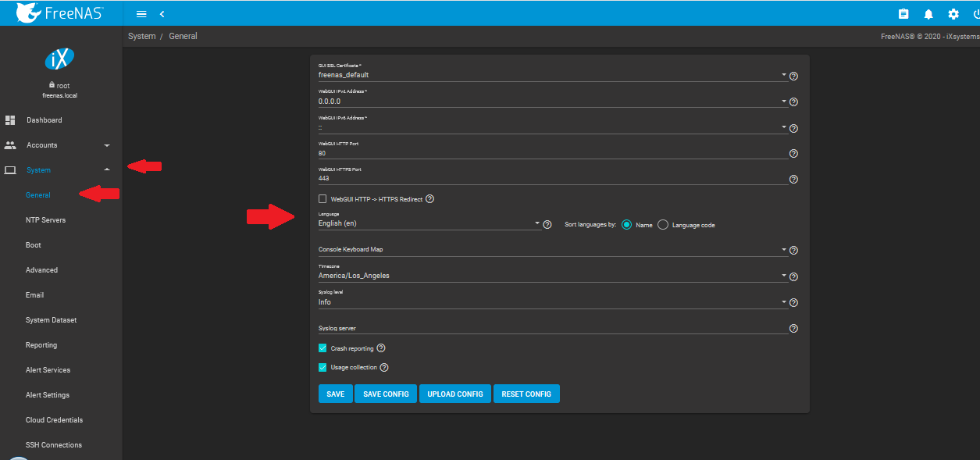This screenshot has width=980, height=460.
Task: Open the task manager clipboard icon
Action: tap(903, 14)
